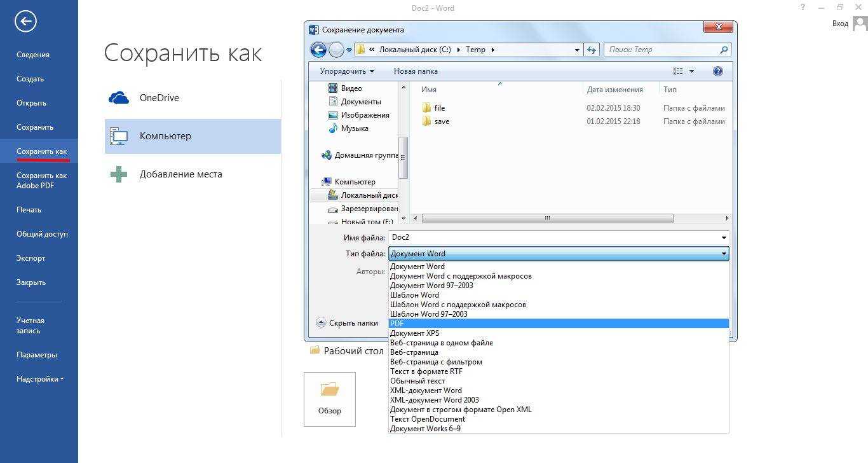
Task: Open the recent locations history dropdown
Action: point(349,50)
